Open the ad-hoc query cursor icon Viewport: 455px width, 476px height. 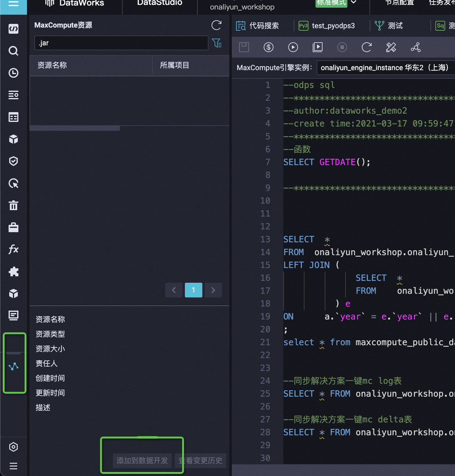13,183
